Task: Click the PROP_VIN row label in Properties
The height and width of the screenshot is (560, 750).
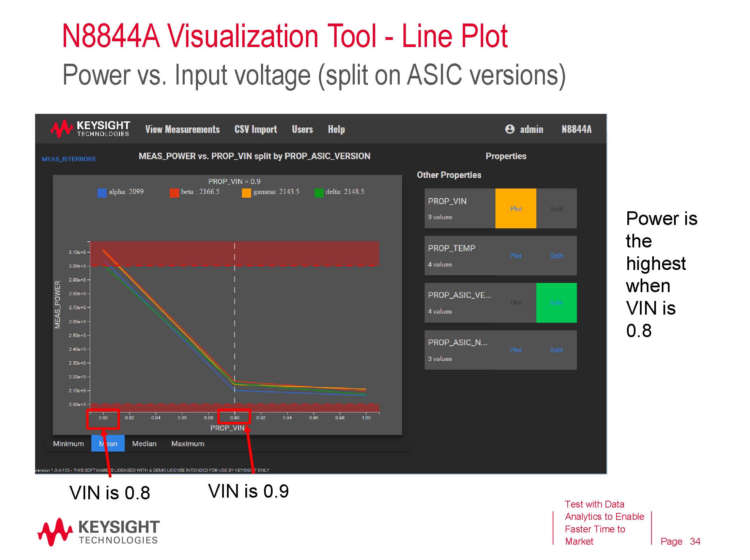Action: (447, 201)
